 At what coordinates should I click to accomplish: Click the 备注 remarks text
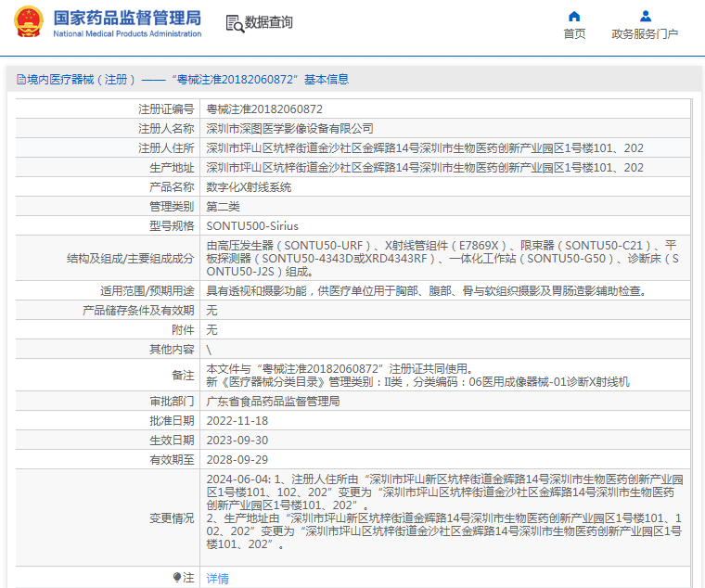pos(417,376)
